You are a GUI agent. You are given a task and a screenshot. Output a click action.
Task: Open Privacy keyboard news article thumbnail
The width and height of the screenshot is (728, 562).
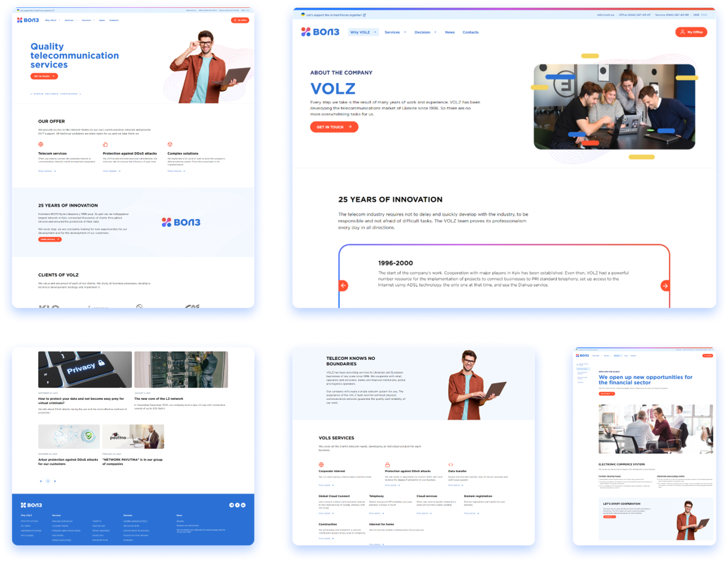[x=85, y=369]
